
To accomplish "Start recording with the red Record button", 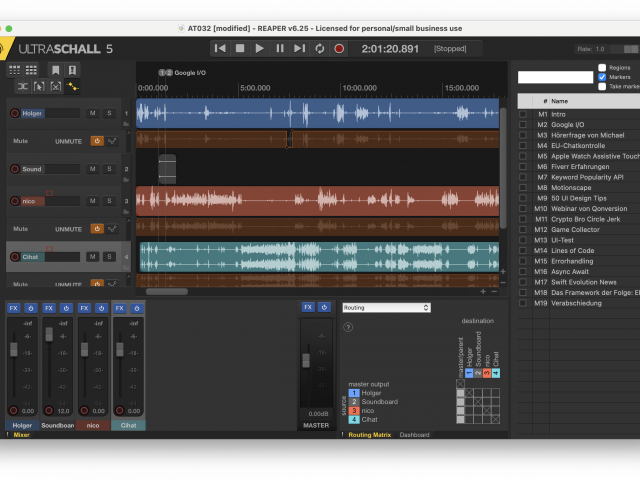I will pyautogui.click(x=339, y=49).
